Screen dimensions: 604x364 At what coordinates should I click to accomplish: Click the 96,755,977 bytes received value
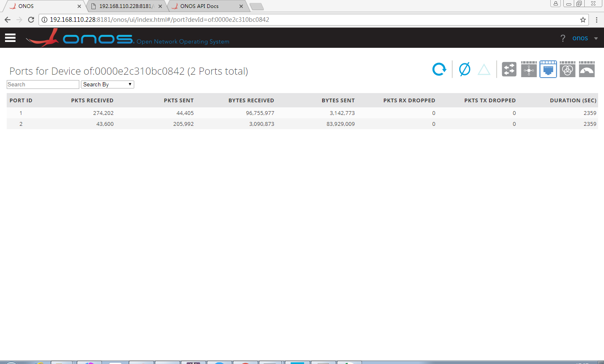[x=260, y=113]
